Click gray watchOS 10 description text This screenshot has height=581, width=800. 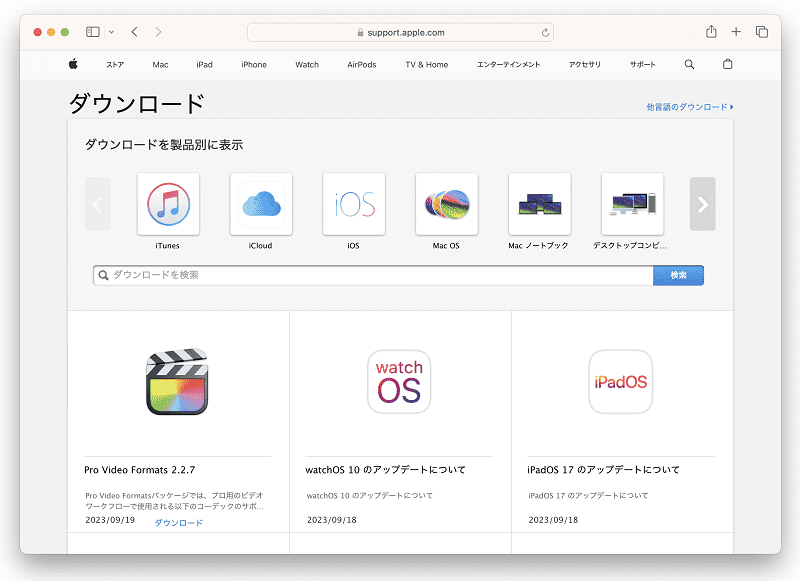pos(369,495)
